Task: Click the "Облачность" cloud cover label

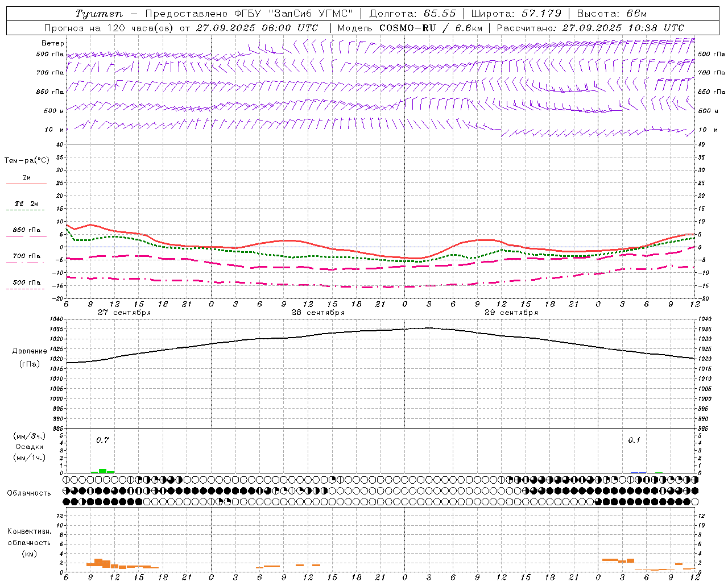Action: point(29,493)
